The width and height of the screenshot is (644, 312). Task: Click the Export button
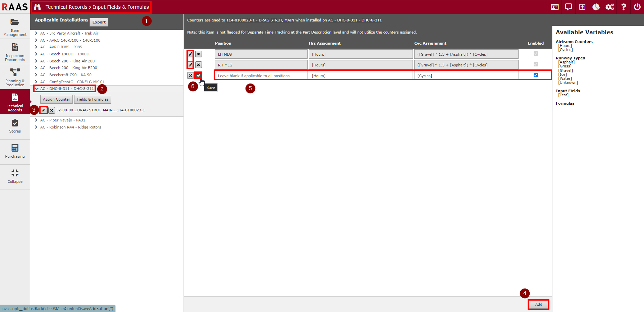tap(99, 22)
